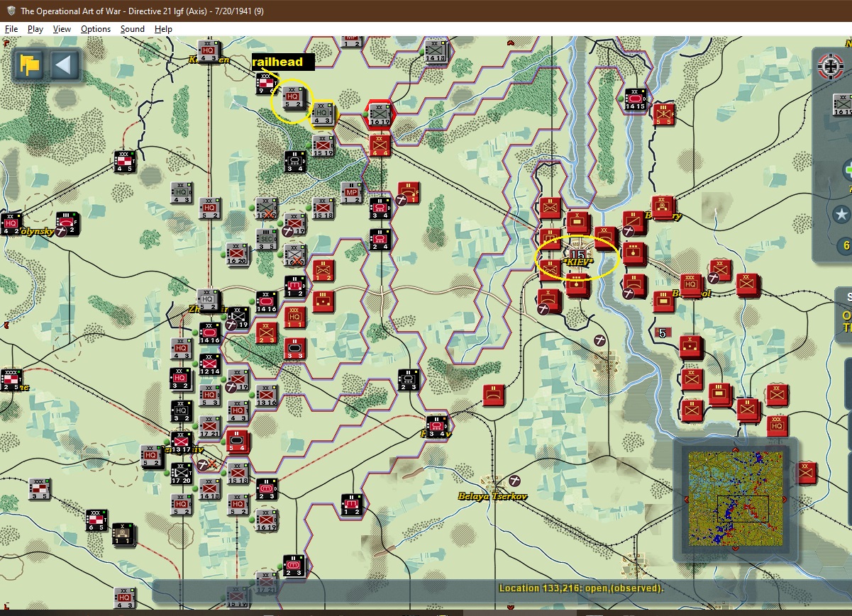Viewport: 852px width, 616px height.
Task: Select the XXXX 2-5 army counter
Action: [x=11, y=379]
